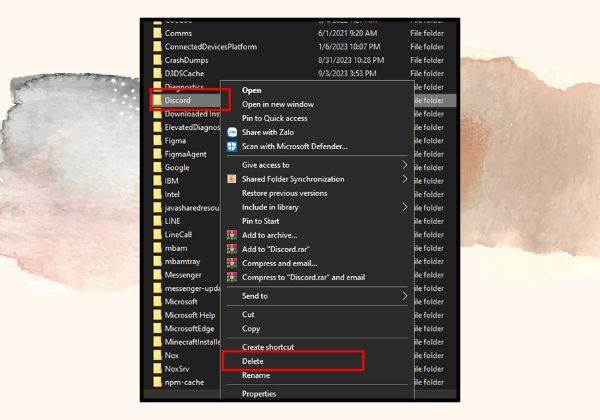Click the date 9/3/2023 3:53 PM
The width and height of the screenshot is (600, 420).
347,73
